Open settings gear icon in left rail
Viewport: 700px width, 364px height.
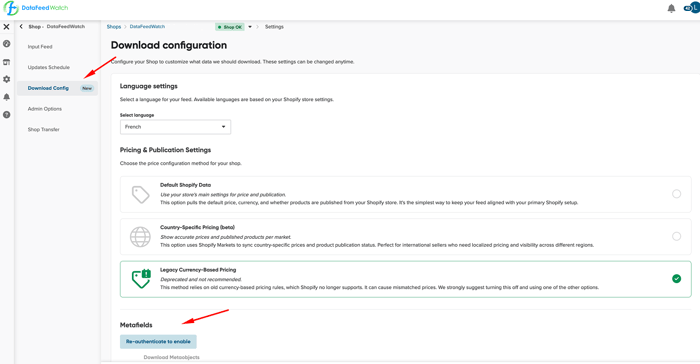click(6, 79)
